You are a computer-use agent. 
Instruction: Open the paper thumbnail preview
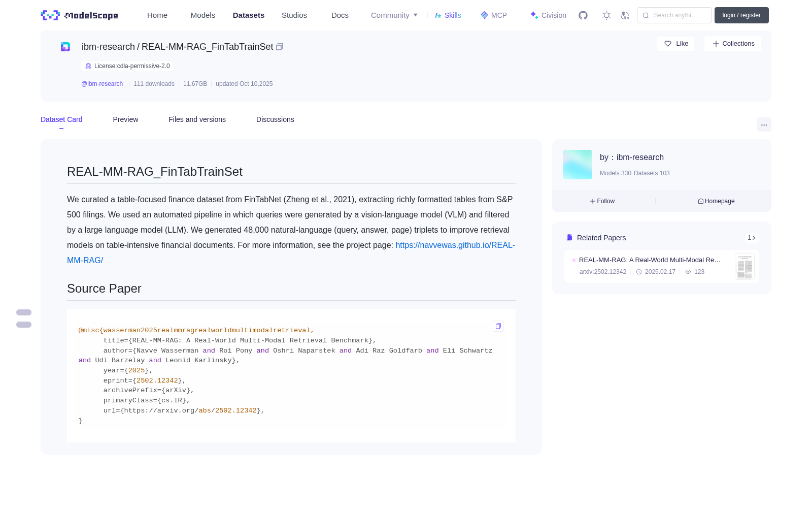pyautogui.click(x=745, y=267)
